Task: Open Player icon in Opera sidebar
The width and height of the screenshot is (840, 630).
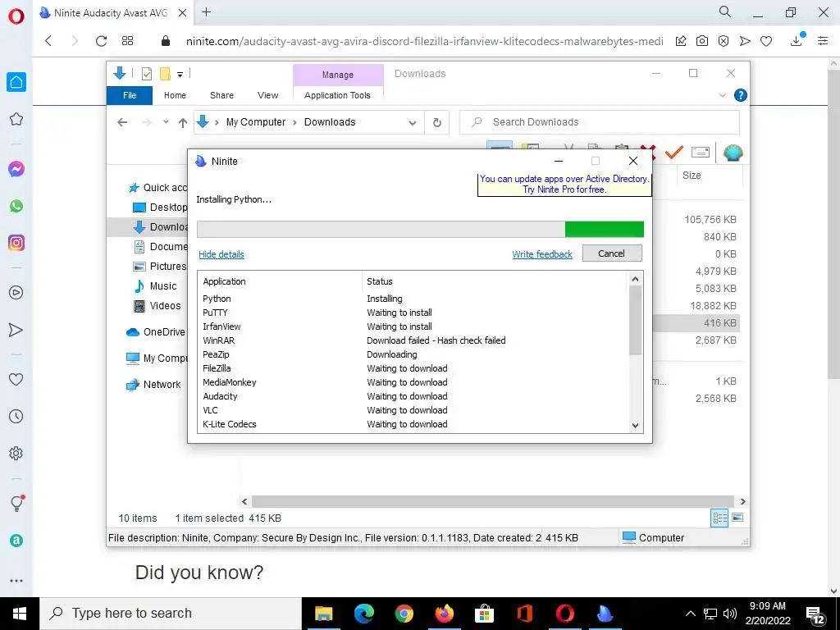Action: pos(16,293)
